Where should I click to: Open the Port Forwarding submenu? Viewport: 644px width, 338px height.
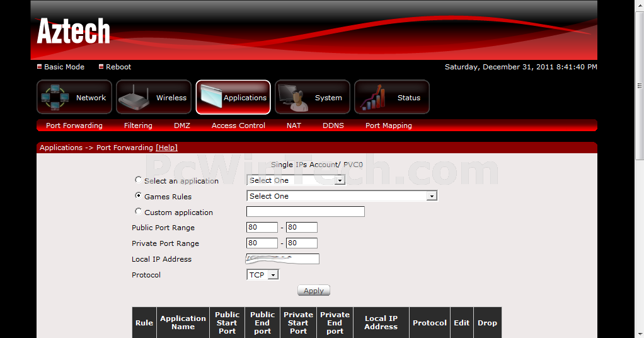click(x=74, y=125)
